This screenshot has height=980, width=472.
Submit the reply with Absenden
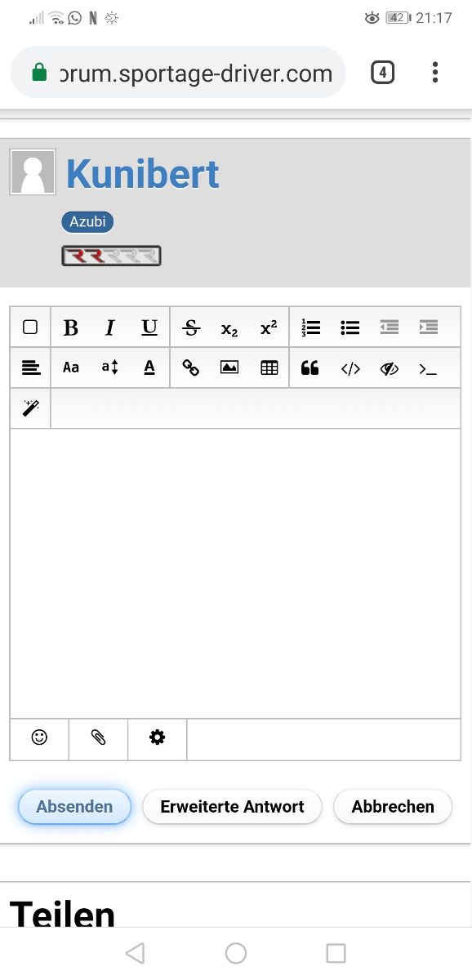(74, 806)
